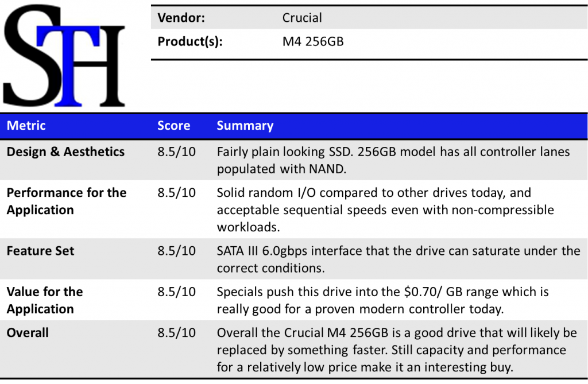Select the M4 256GB product value
Screen dimensions: 588x384
313,42
